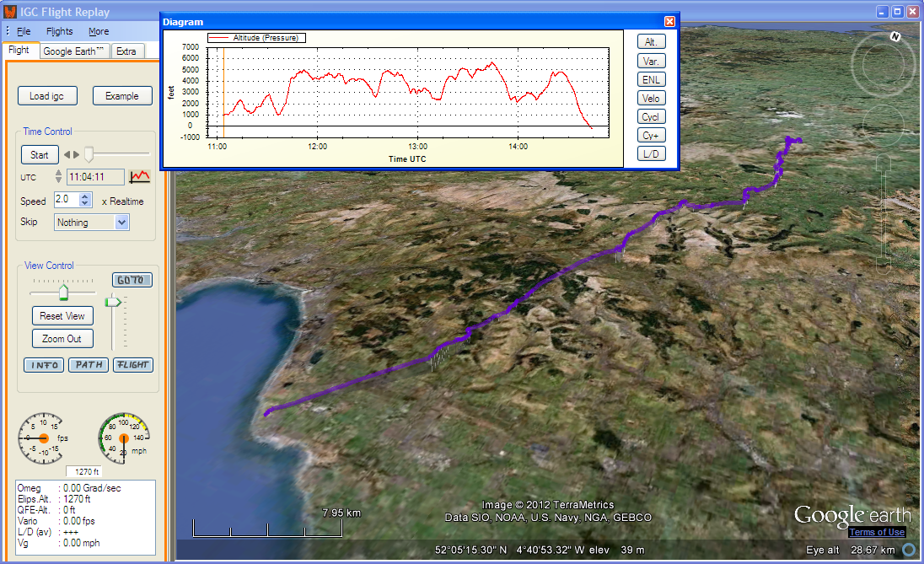
Task: Switch diagram to Var. variometer
Action: click(x=651, y=61)
